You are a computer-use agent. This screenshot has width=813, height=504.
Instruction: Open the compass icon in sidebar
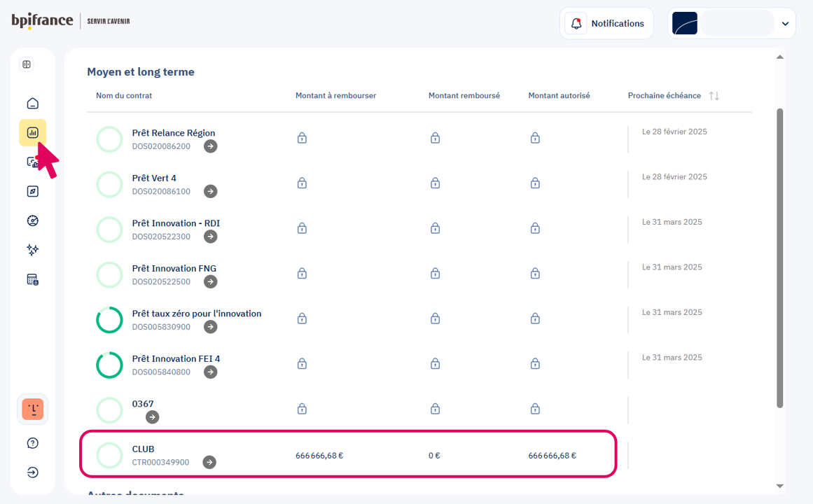click(32, 191)
